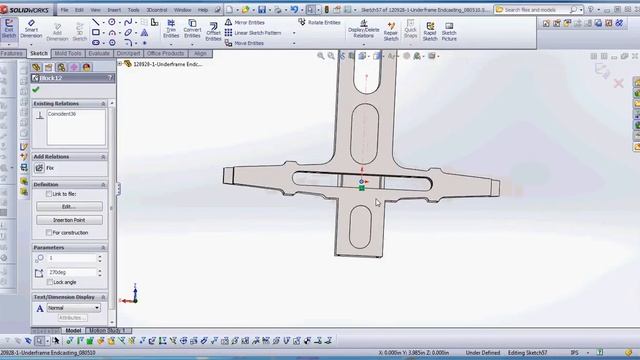
Task: Click the Edit... button
Action: pyautogui.click(x=69, y=207)
